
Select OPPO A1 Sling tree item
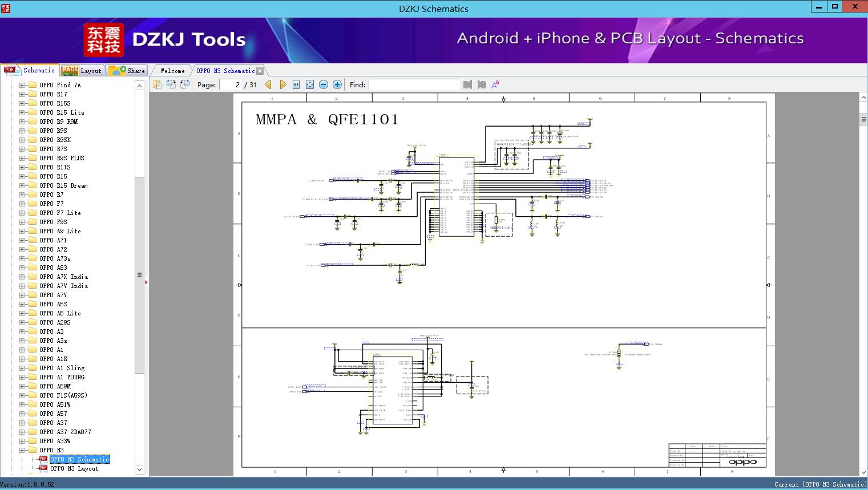tap(62, 368)
